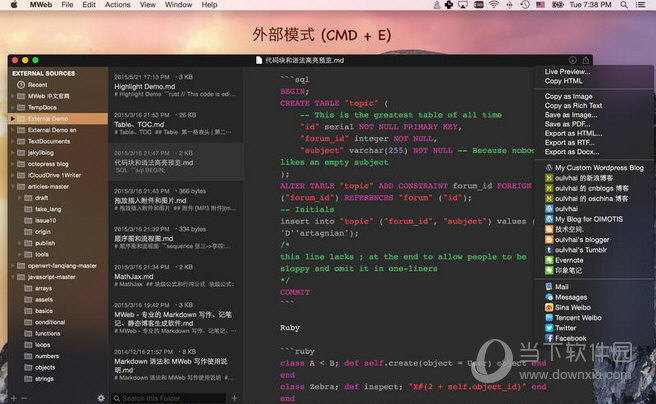Collapse the javascript-master folder
Viewport: 656px width, 404px height.
point(13,277)
